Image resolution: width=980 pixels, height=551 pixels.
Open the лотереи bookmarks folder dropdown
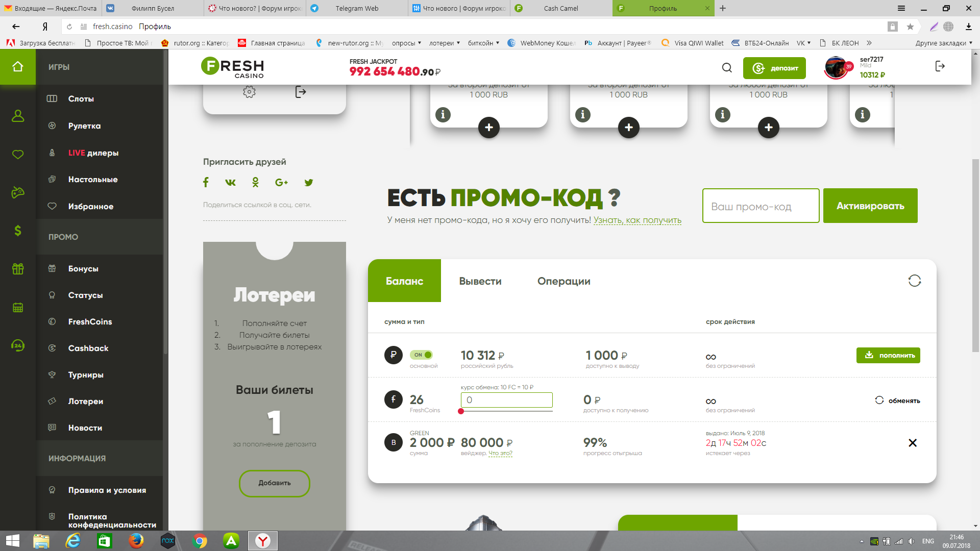[x=445, y=43]
